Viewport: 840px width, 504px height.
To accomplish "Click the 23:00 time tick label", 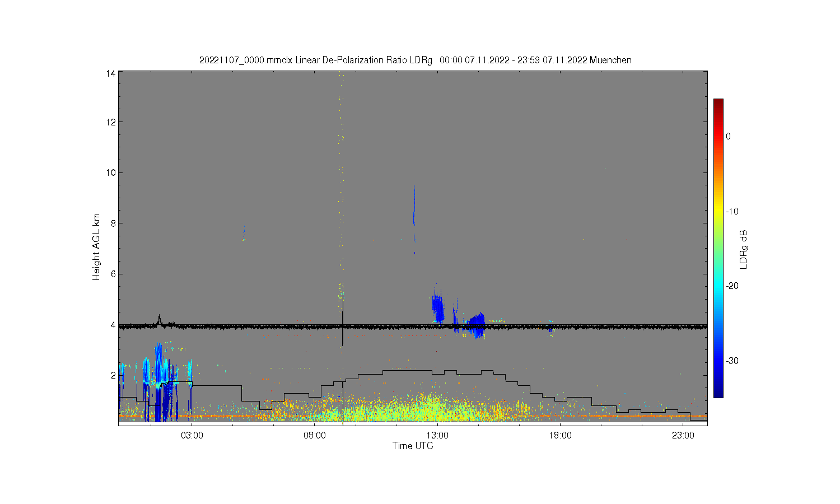I will tap(682, 435).
